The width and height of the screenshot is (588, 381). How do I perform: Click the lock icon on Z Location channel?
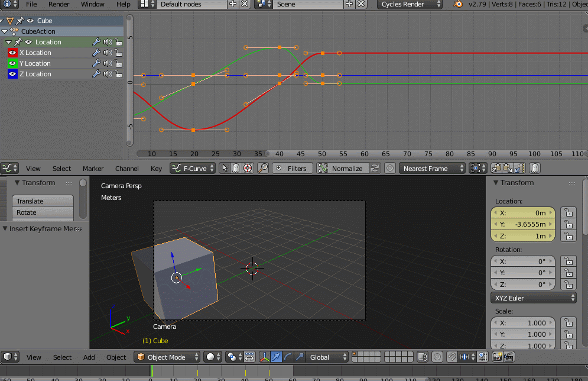tap(118, 74)
